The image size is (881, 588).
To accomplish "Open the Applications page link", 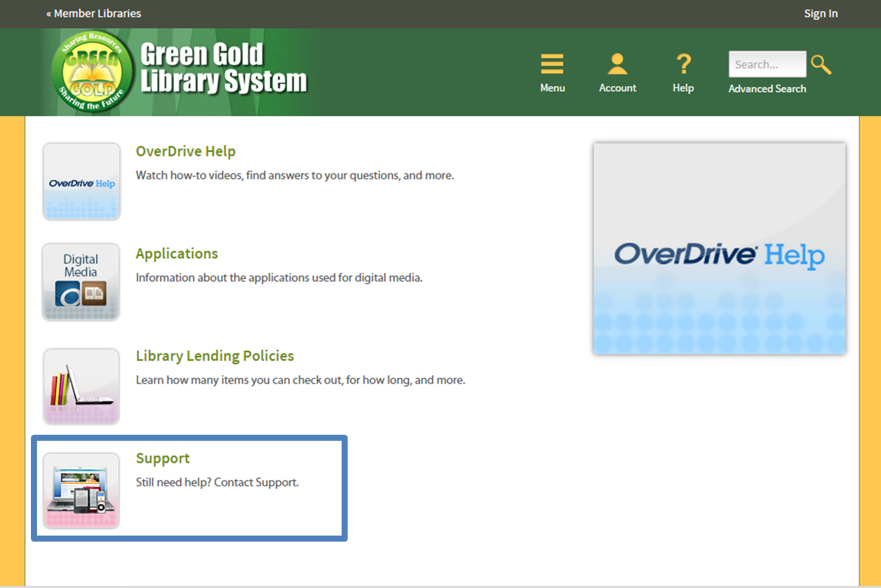I will point(177,253).
